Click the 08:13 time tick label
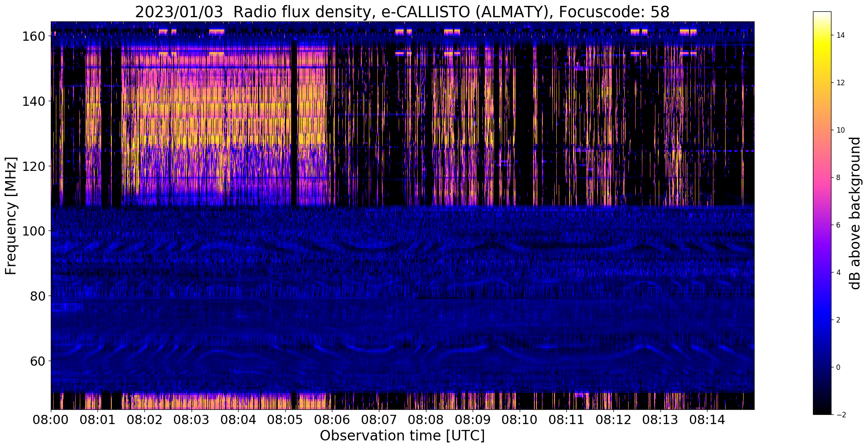Image resolution: width=868 pixels, height=448 pixels. point(660,419)
